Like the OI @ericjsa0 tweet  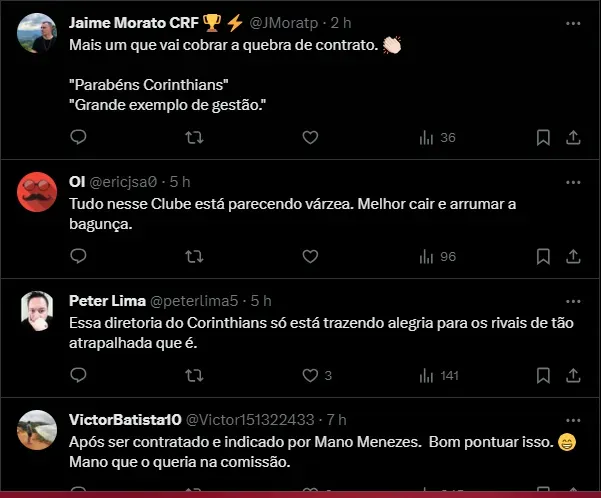tap(310, 256)
